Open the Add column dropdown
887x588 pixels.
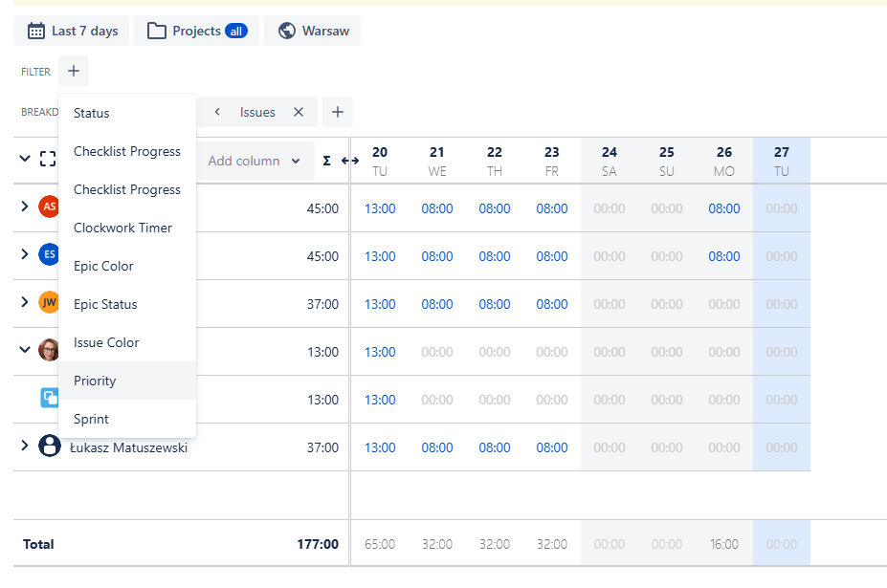pyautogui.click(x=255, y=161)
